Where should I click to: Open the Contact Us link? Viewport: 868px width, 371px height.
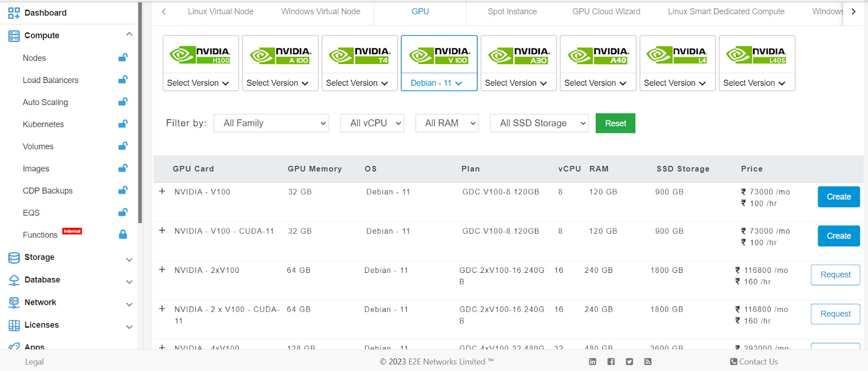tap(754, 362)
